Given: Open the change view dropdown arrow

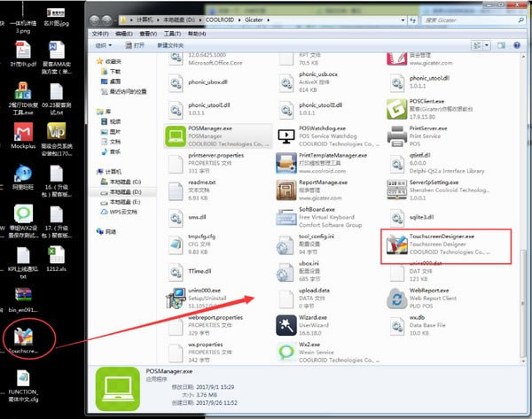Looking at the screenshot, I should pos(487,45).
